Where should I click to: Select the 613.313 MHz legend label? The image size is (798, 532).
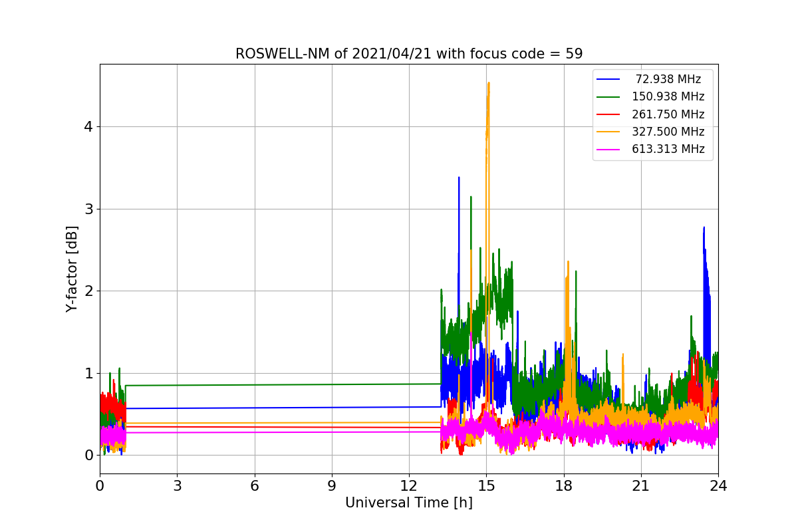pos(668,149)
